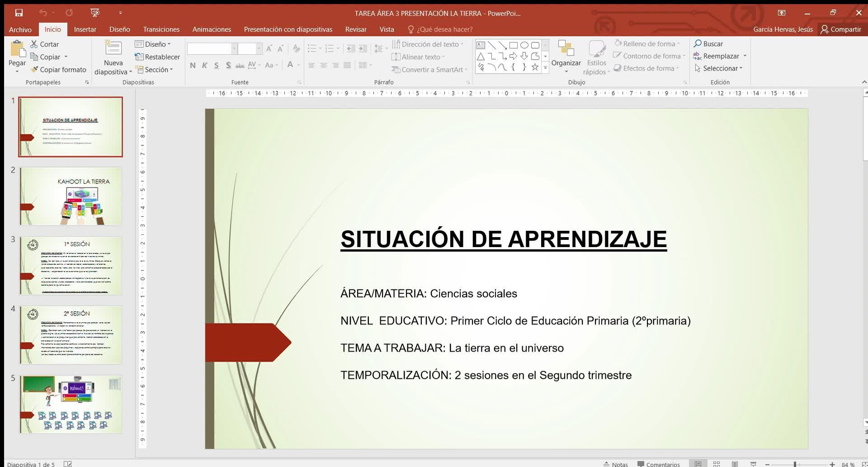Open font color A picker
The height and width of the screenshot is (467, 868).
(x=293, y=65)
